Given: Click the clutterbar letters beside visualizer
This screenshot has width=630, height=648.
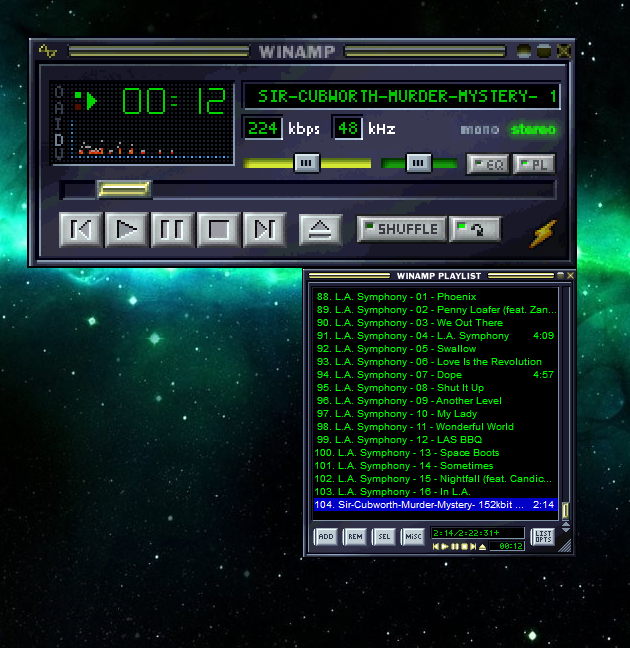Looking at the screenshot, I should coord(59,122).
